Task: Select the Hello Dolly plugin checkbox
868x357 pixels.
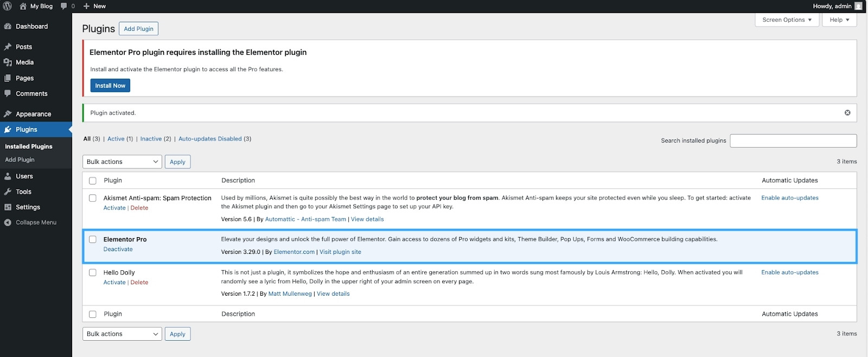Action: [93, 272]
